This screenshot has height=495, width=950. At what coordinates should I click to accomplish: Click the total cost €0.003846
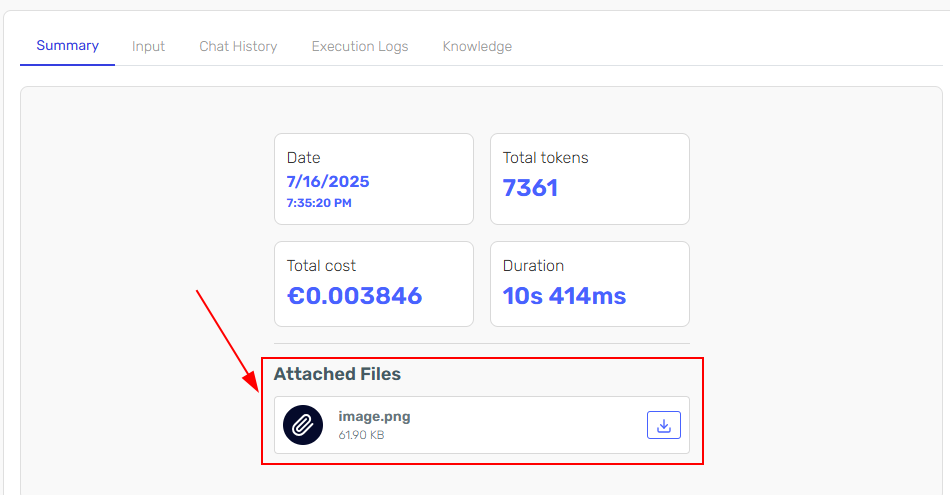pos(354,296)
